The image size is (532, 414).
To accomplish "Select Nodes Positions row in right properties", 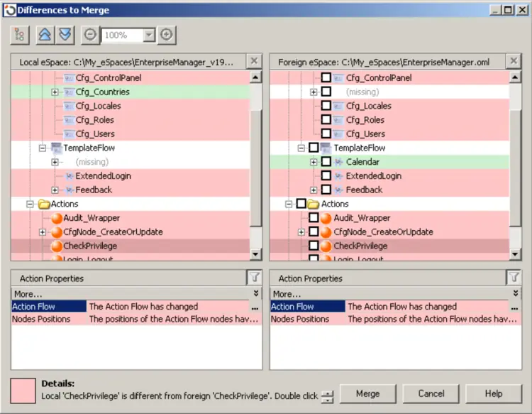I will (x=301, y=320).
